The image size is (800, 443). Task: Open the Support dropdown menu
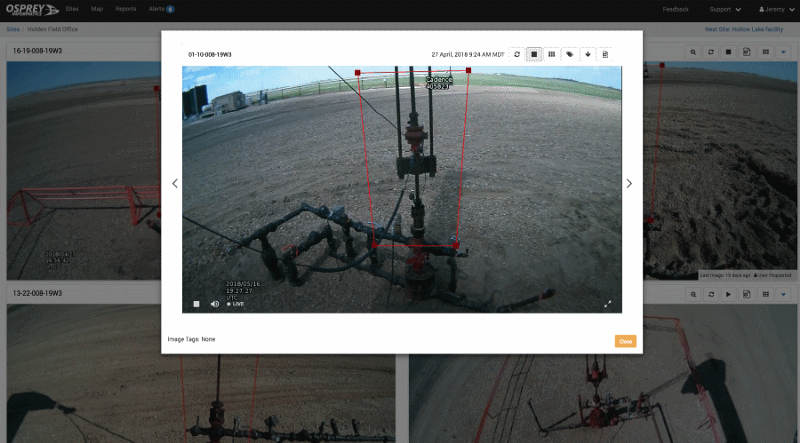[x=724, y=9]
